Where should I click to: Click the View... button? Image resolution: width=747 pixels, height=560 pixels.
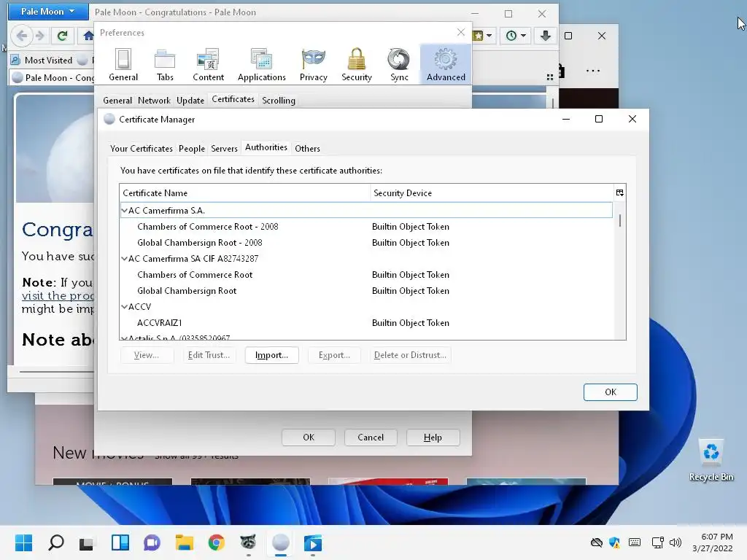click(146, 355)
